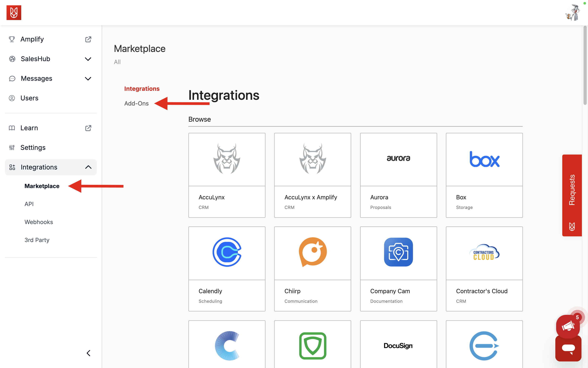This screenshot has width=588, height=368.
Task: Click the All breadcrumb under Marketplace
Action: tap(117, 62)
